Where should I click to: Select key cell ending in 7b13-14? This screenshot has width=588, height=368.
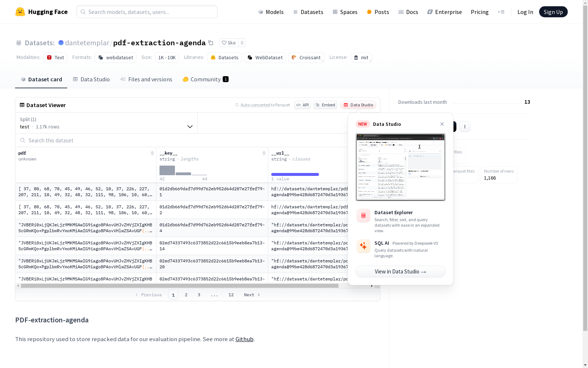point(212,246)
